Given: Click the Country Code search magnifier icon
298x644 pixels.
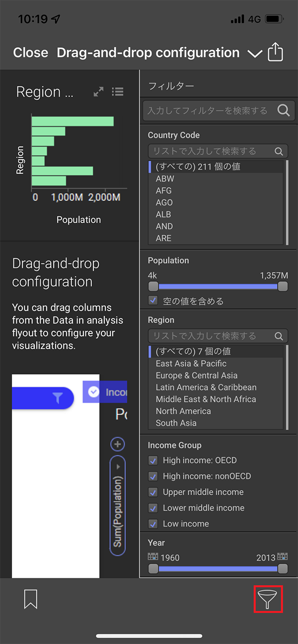Looking at the screenshot, I should tap(279, 151).
